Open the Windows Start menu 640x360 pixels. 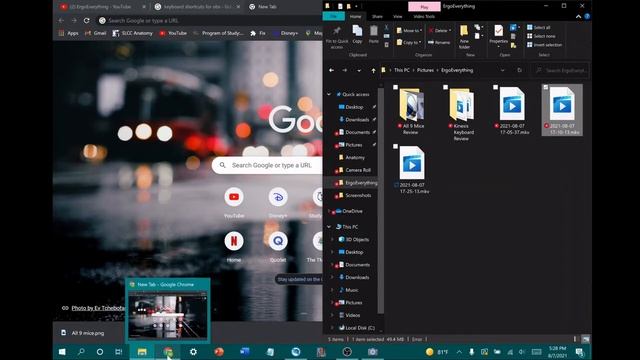(62, 352)
